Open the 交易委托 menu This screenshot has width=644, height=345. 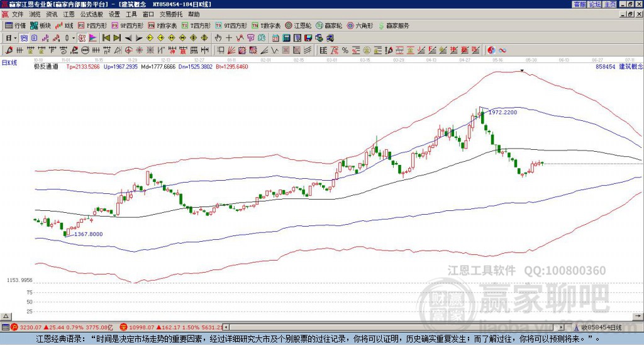(x=171, y=14)
